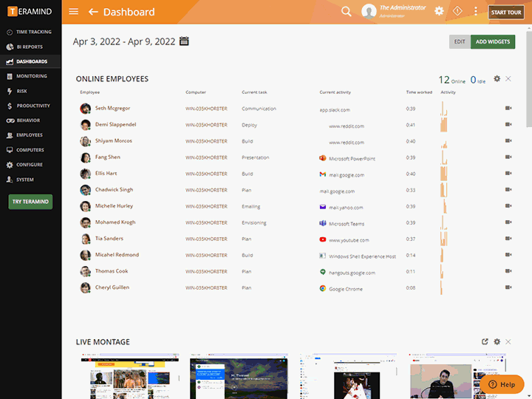Open the calendar date picker icon

(184, 41)
